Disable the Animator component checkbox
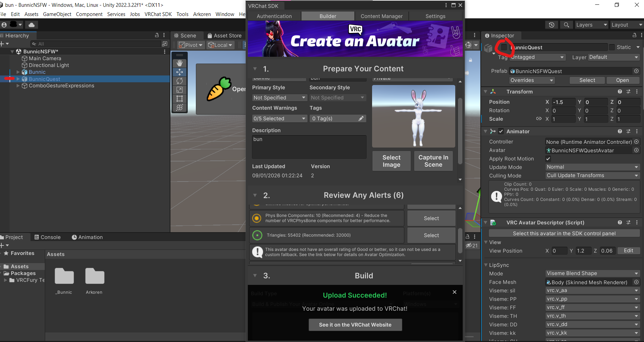This screenshot has height=342, width=644. click(501, 131)
